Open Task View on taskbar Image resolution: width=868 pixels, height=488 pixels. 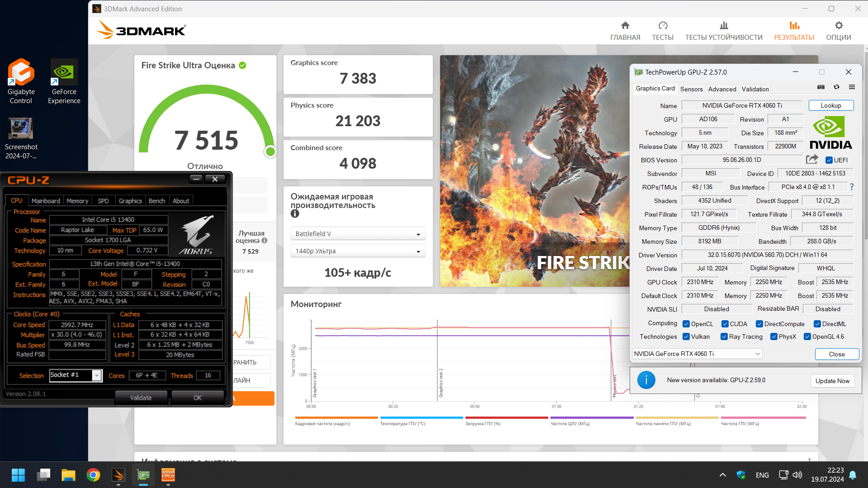pyautogui.click(x=43, y=475)
